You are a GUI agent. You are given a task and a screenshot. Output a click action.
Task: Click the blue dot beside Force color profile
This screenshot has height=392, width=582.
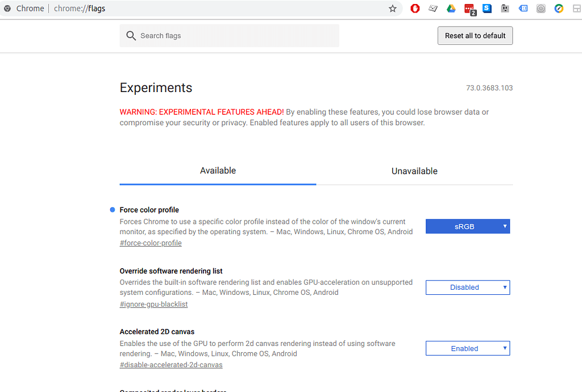113,210
